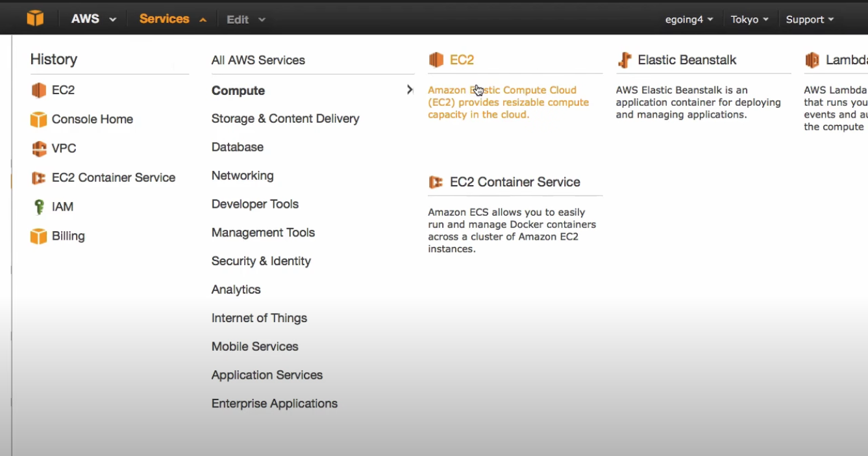868x456 pixels.
Task: Open Billing from History
Action: 68,236
